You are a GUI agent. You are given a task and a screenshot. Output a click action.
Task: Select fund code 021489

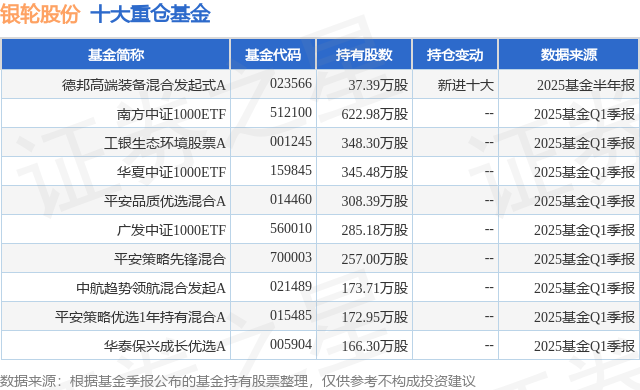(x=291, y=286)
